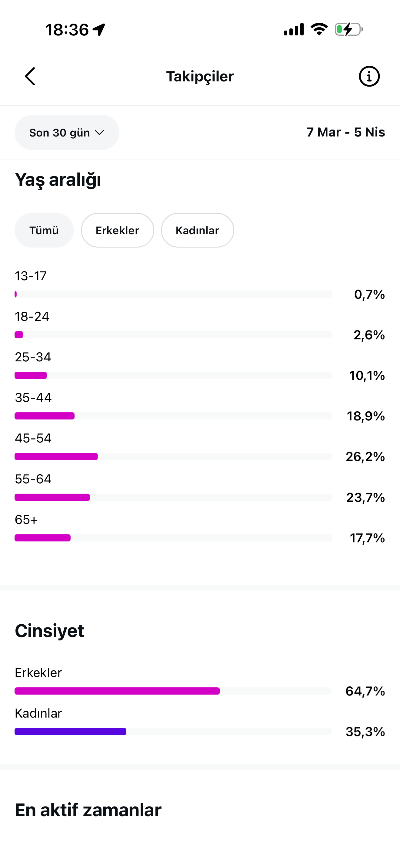Open the Son 30 gün dropdown
This screenshot has width=400, height=868.
coord(67,133)
